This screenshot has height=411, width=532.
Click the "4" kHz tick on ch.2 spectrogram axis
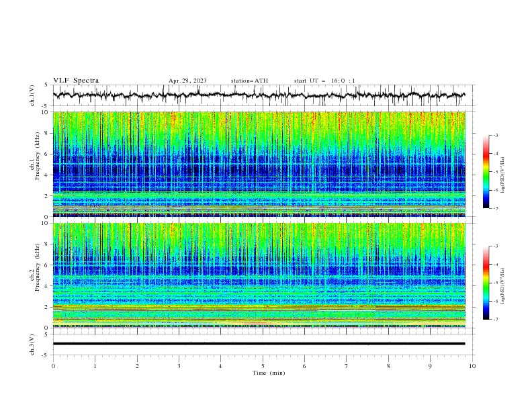46,286
